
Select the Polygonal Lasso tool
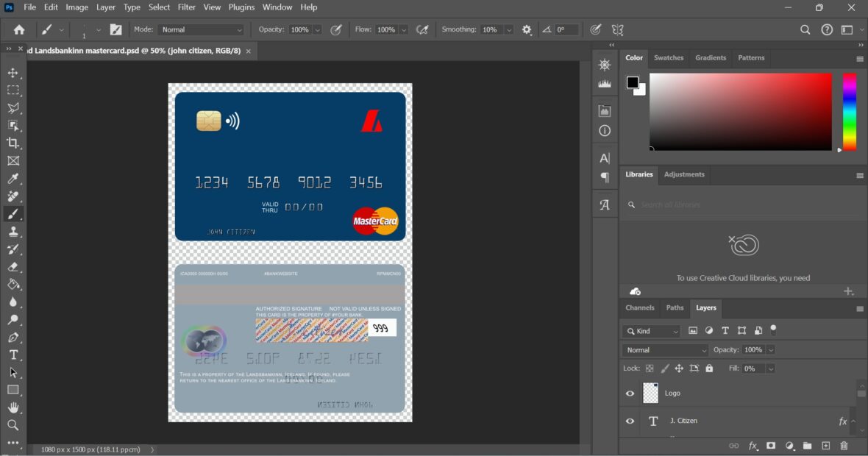tap(13, 108)
